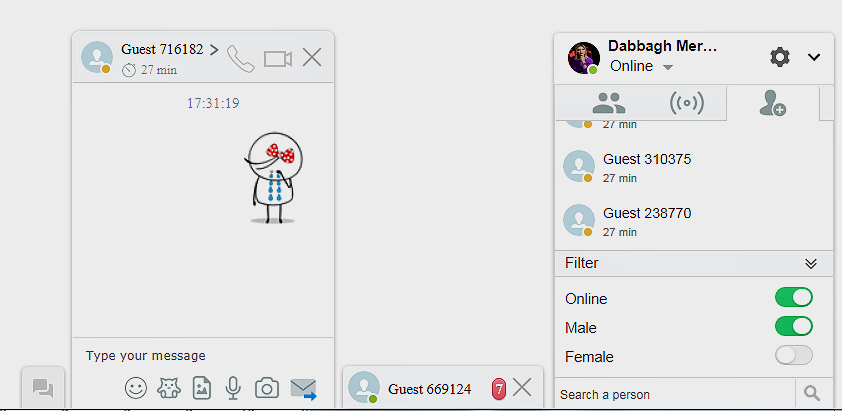Open settings gear in contacts panel
The height and width of the screenshot is (411, 842).
780,56
